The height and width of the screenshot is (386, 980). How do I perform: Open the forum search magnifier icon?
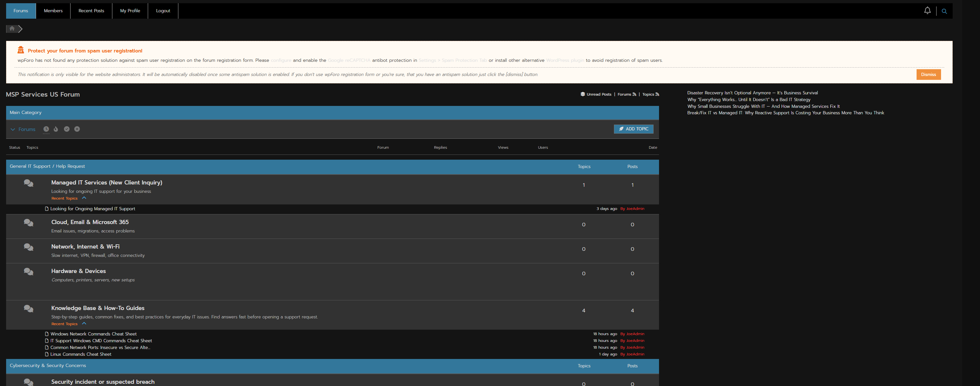(x=944, y=11)
